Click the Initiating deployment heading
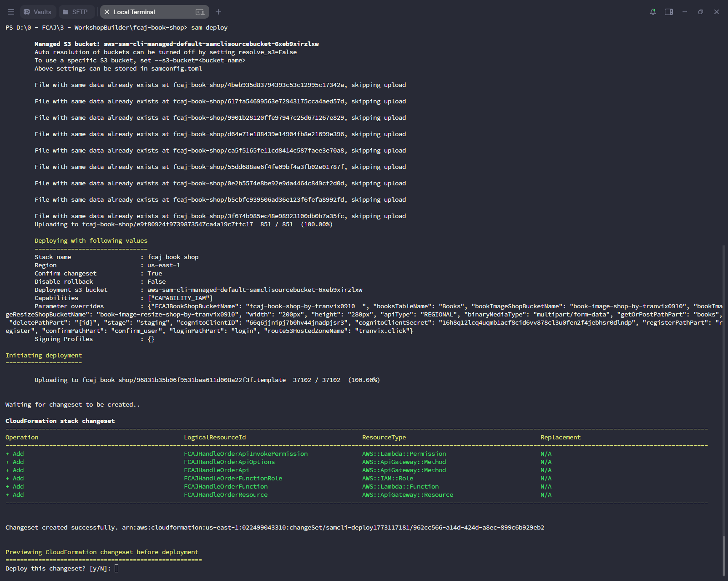Viewport: 728px width, 581px height. point(44,355)
